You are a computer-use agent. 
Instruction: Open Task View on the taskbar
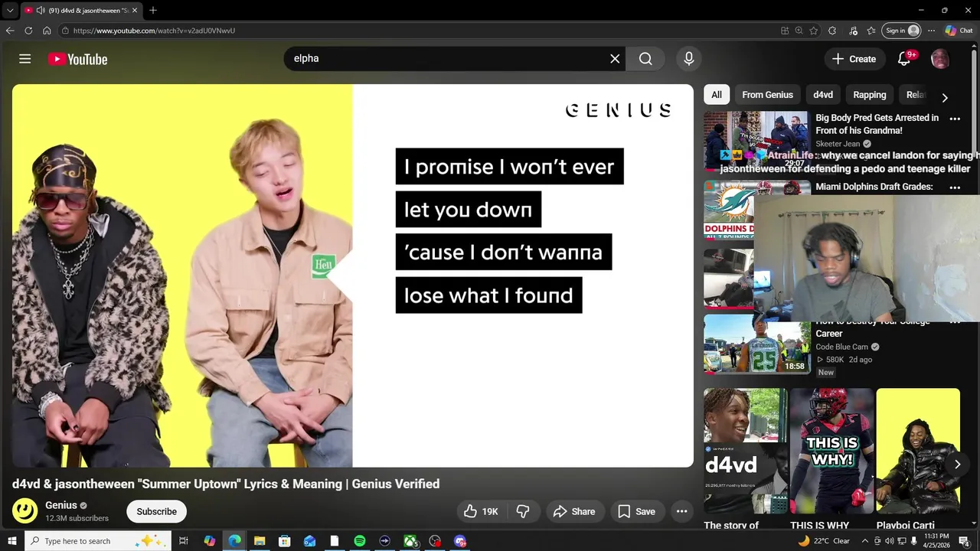pos(184,541)
